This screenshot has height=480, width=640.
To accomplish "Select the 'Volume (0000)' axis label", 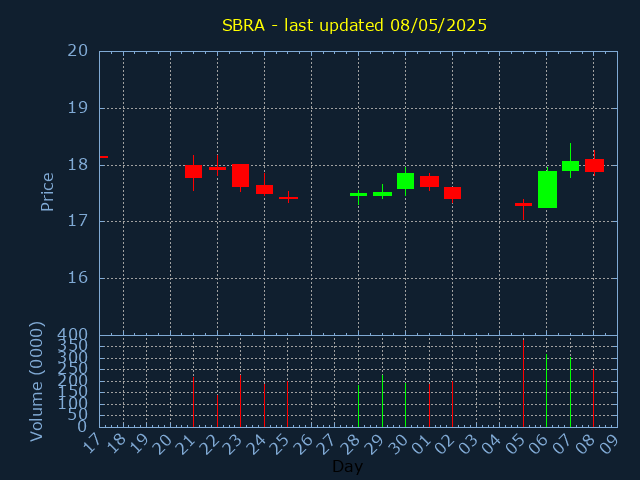I will point(37,382).
